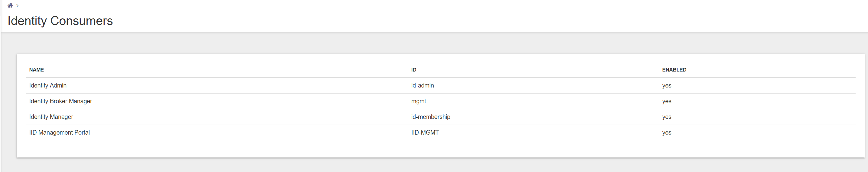Click enabled value for Identity Manager

[667, 117]
